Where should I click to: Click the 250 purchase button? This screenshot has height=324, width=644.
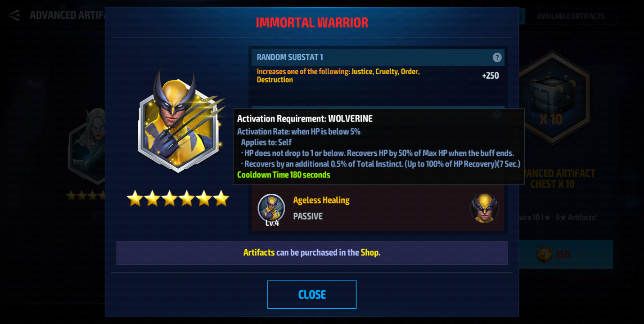coord(566,255)
